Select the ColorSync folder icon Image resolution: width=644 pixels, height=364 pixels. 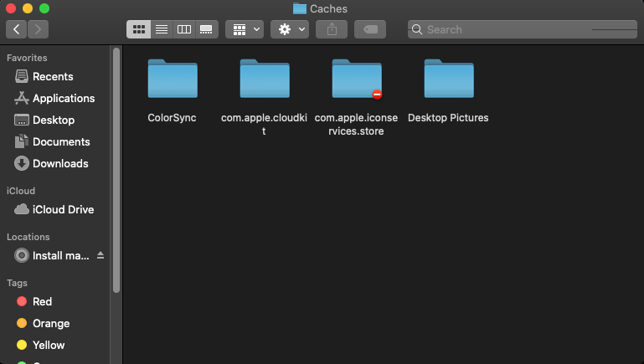(173, 79)
